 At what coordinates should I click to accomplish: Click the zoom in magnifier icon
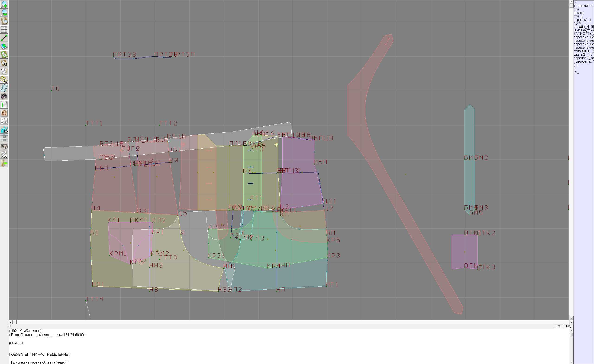click(x=4, y=4)
